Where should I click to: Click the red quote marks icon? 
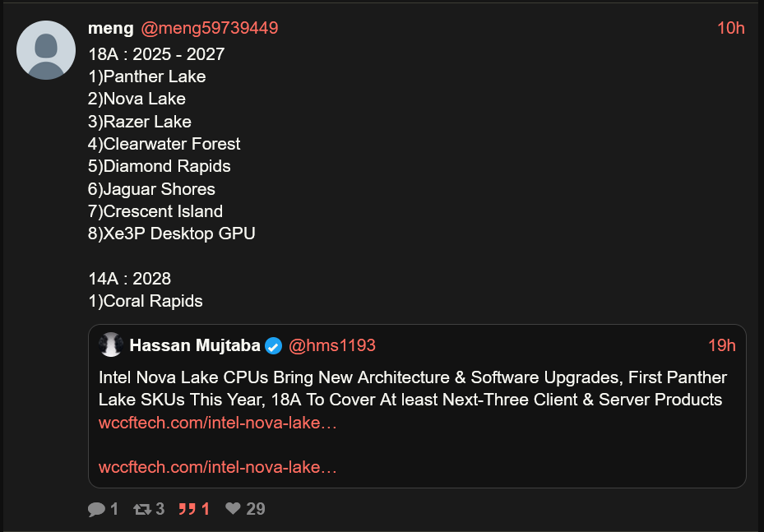(187, 509)
